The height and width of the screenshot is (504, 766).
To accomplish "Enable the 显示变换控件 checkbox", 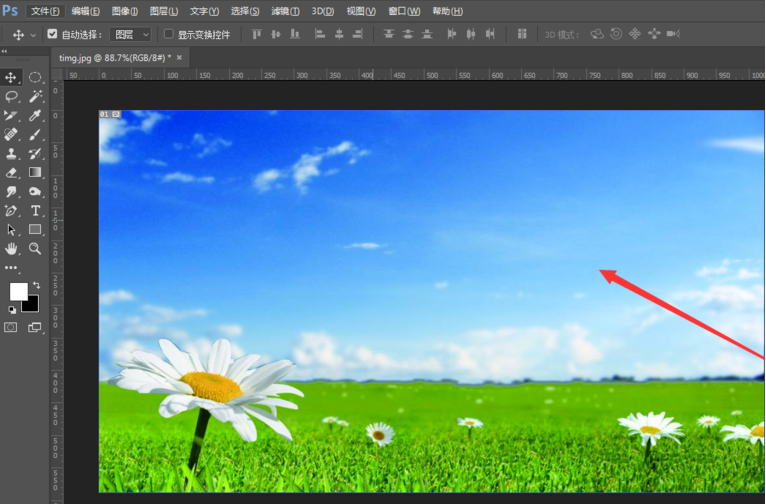I will (168, 34).
